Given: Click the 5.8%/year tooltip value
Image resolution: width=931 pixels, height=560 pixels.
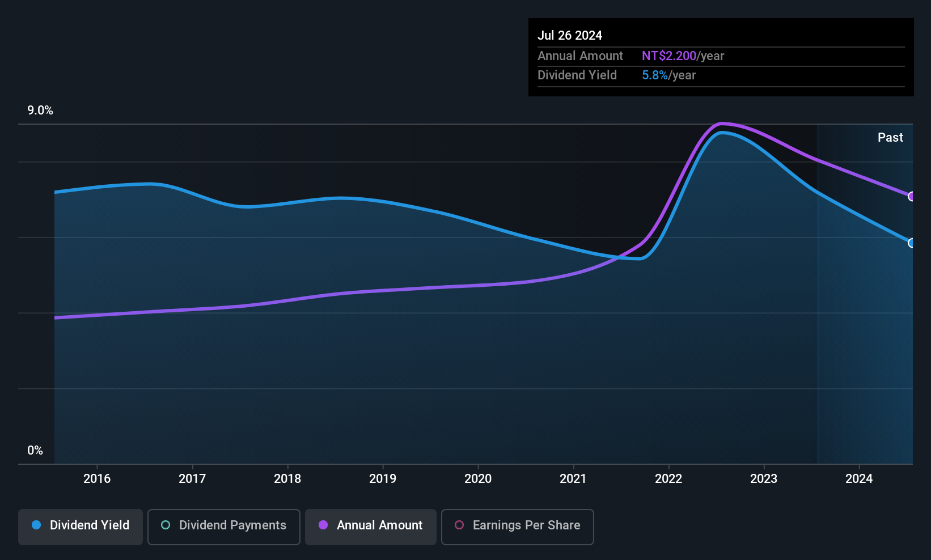Looking at the screenshot, I should 669,75.
